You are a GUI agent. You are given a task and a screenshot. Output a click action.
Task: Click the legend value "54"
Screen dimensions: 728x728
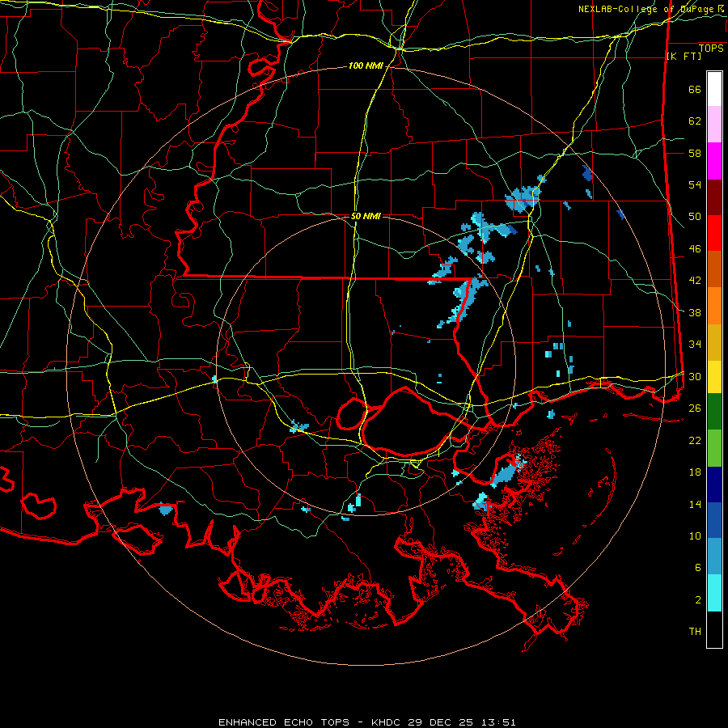coord(695,184)
